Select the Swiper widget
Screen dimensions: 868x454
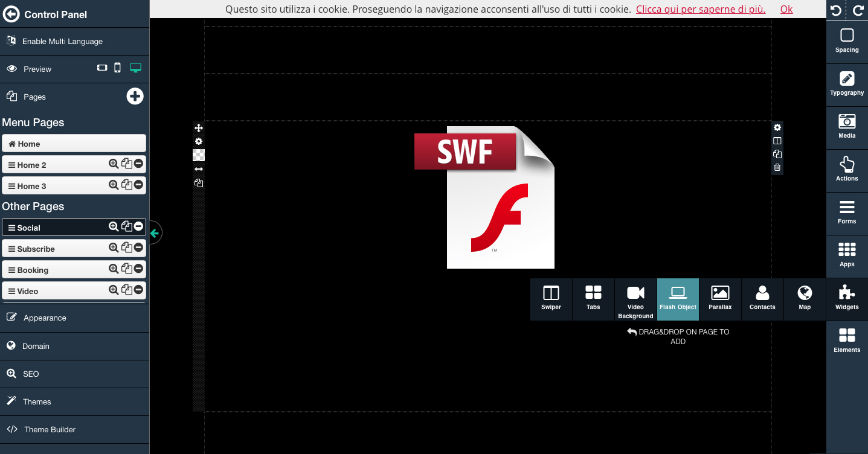click(x=551, y=299)
